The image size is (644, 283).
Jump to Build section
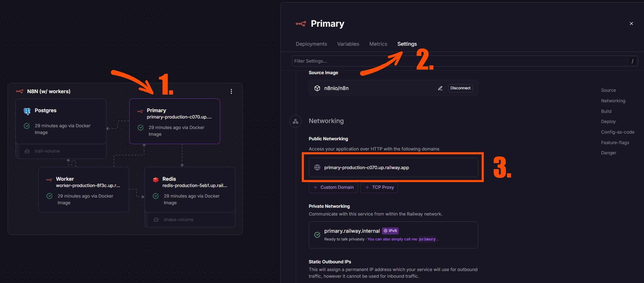click(606, 111)
